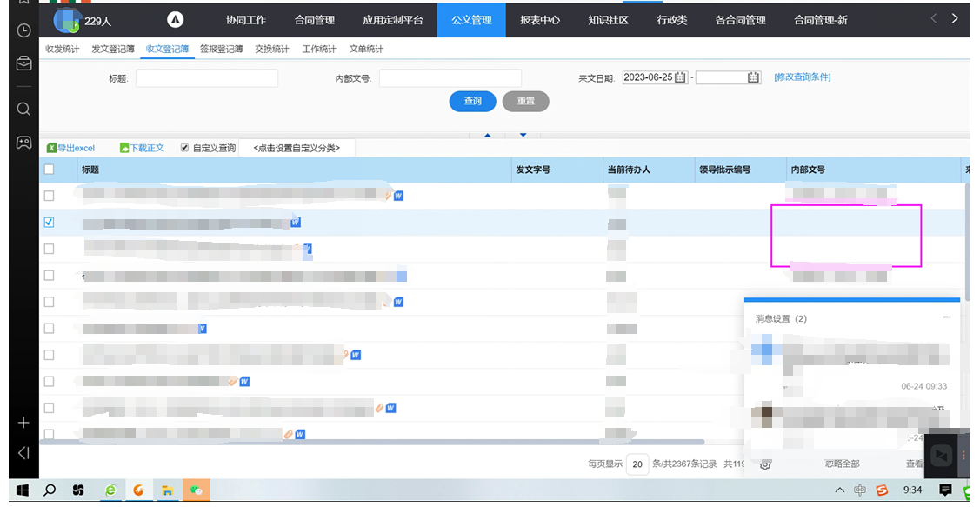The image size is (980, 507).
Task: Open the 发文登记簿 tab
Action: pos(113,50)
